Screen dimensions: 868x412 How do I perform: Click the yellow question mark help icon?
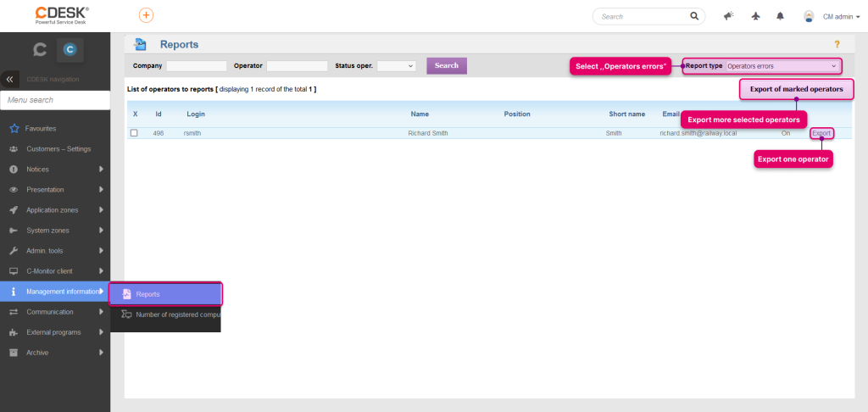coord(837,44)
